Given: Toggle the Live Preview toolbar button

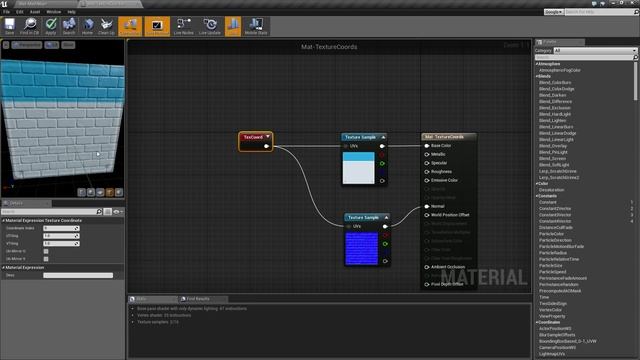Looking at the screenshot, I should [157, 26].
